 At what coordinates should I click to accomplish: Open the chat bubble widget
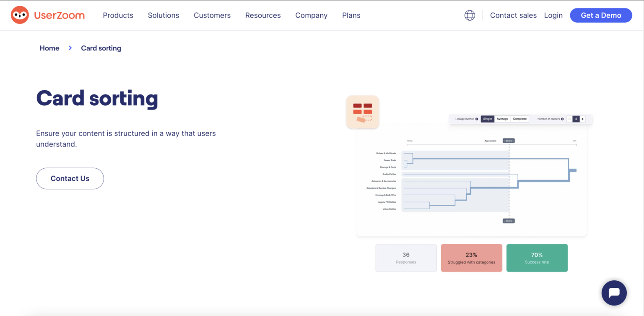[x=614, y=292]
